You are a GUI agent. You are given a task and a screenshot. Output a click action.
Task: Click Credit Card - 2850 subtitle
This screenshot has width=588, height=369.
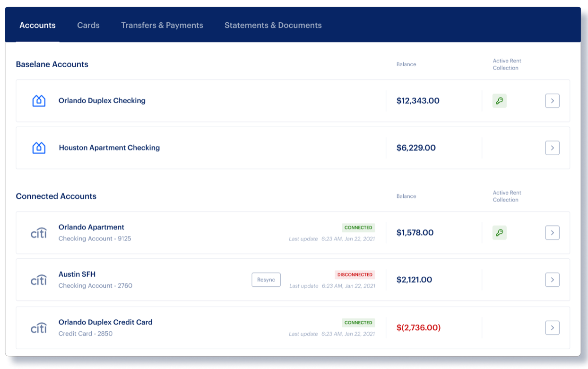[86, 334]
